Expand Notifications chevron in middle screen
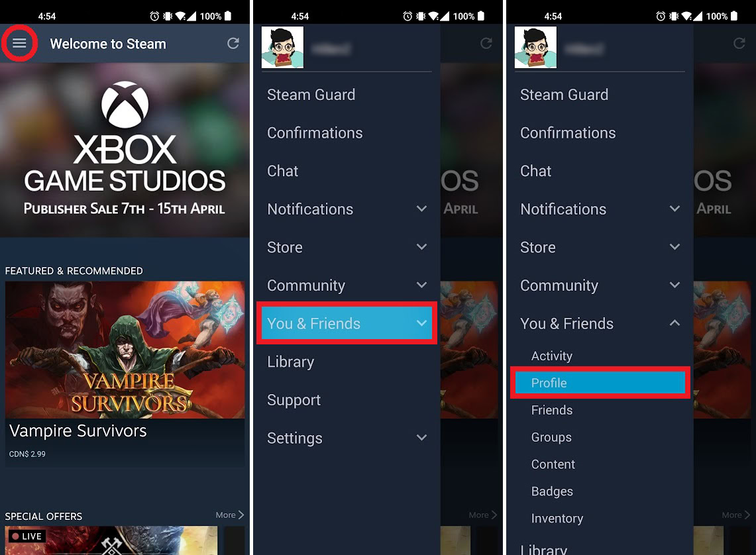This screenshot has height=555, width=756. [421, 209]
